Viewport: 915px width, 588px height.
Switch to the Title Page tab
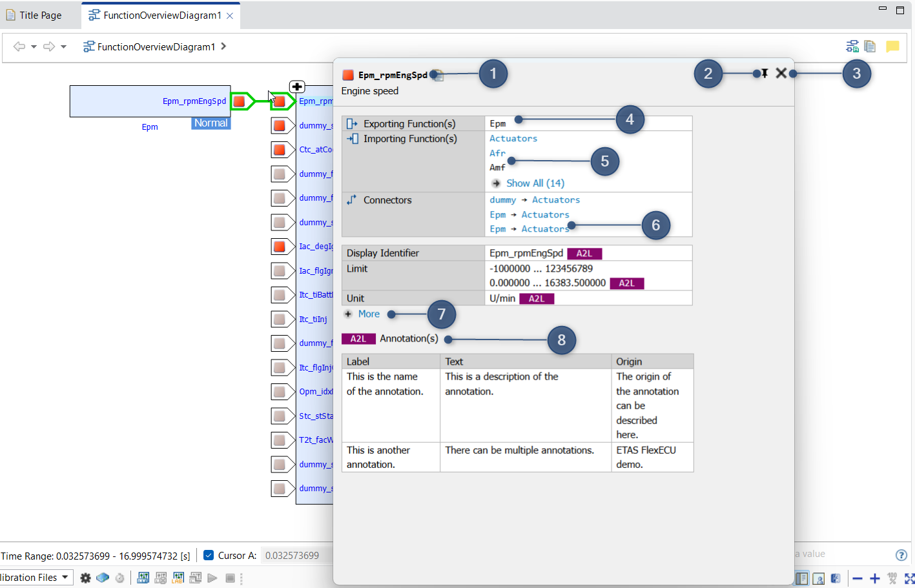[34, 15]
